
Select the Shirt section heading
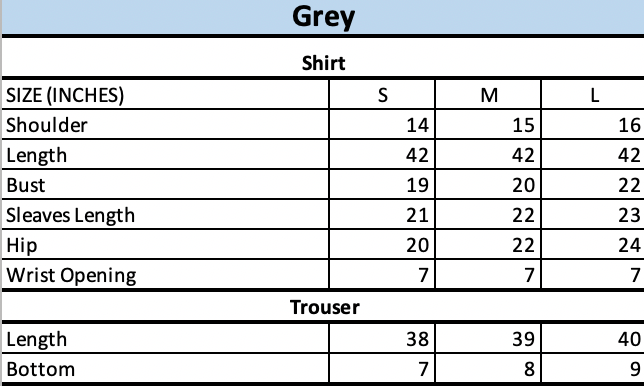coord(323,63)
